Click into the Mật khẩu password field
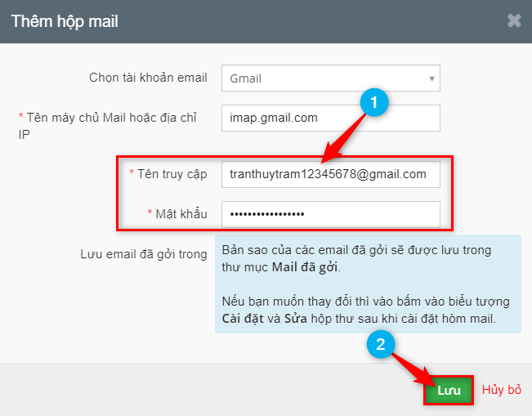Viewport: 532px width, 416px height. tap(330, 214)
